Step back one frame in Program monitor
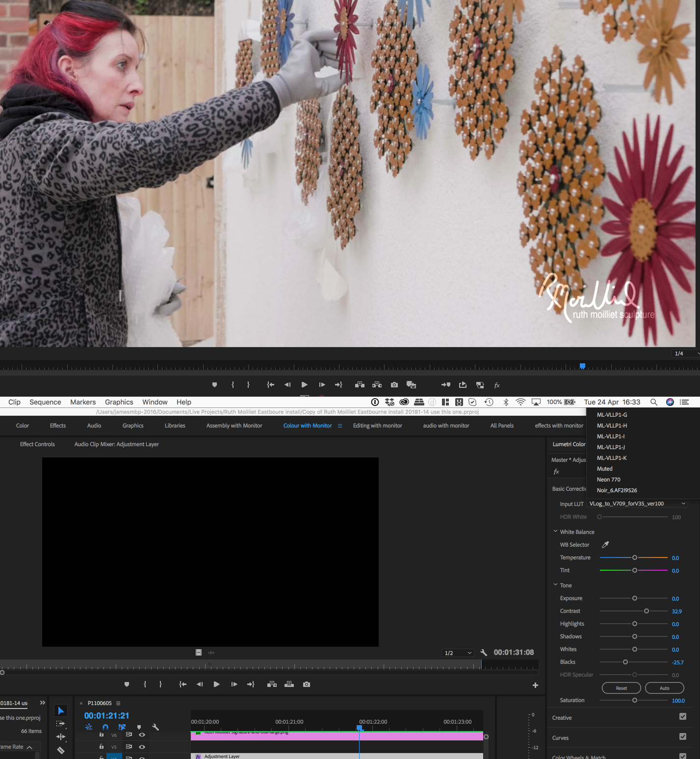This screenshot has width=700, height=759. (287, 385)
